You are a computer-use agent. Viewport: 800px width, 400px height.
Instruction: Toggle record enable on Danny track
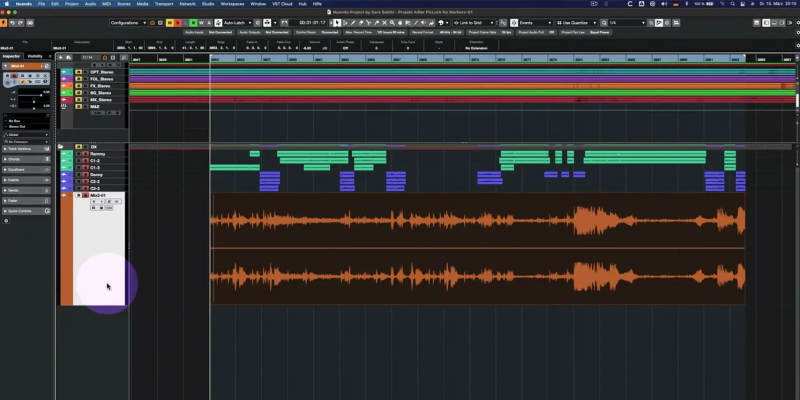[x=85, y=174]
